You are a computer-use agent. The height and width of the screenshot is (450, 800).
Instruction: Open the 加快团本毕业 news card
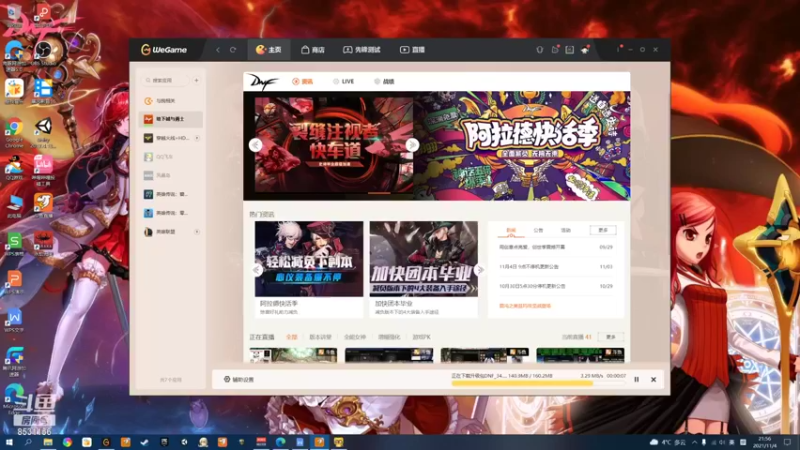pos(424,269)
